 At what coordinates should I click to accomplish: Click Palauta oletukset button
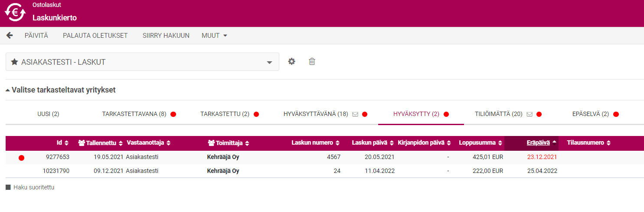pyautogui.click(x=95, y=36)
